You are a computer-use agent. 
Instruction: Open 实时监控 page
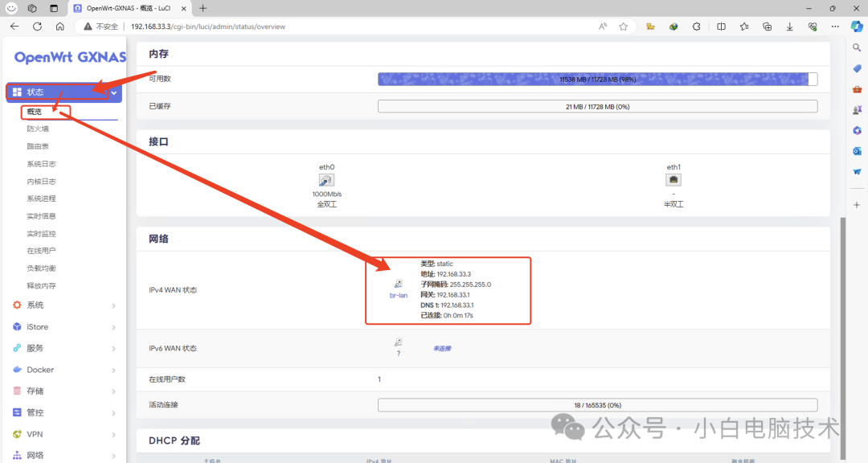click(42, 234)
